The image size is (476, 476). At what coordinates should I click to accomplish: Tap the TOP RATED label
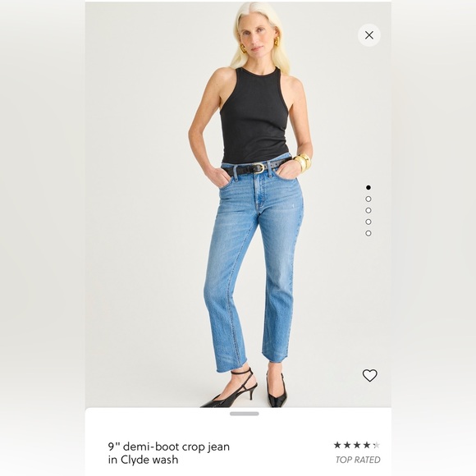point(358,460)
